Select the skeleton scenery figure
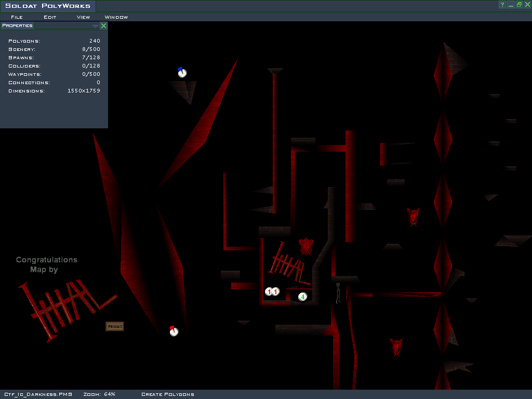Viewport: 532px width, 399px height. [338, 293]
